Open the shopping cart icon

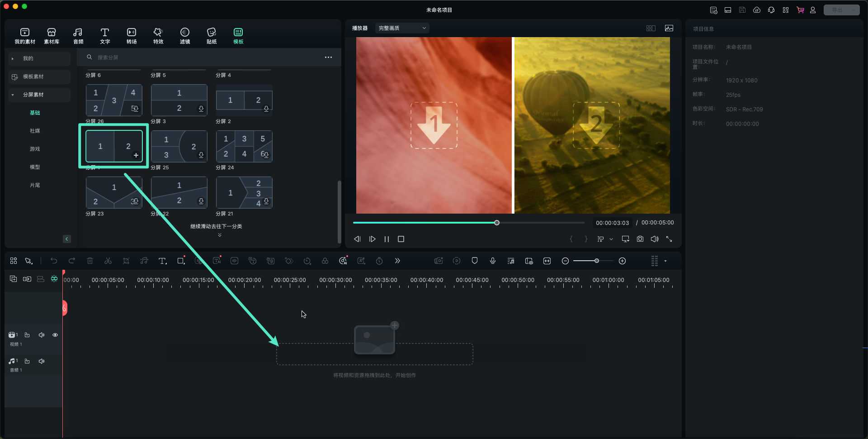[x=800, y=10]
